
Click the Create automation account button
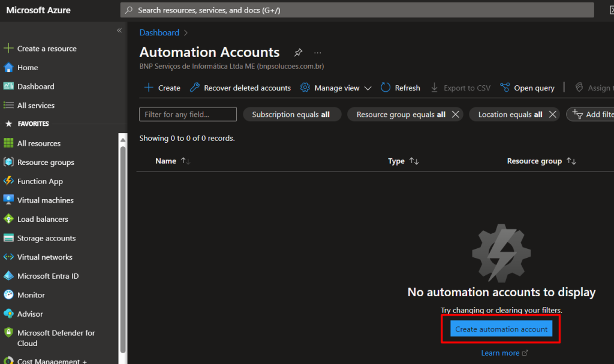point(501,329)
